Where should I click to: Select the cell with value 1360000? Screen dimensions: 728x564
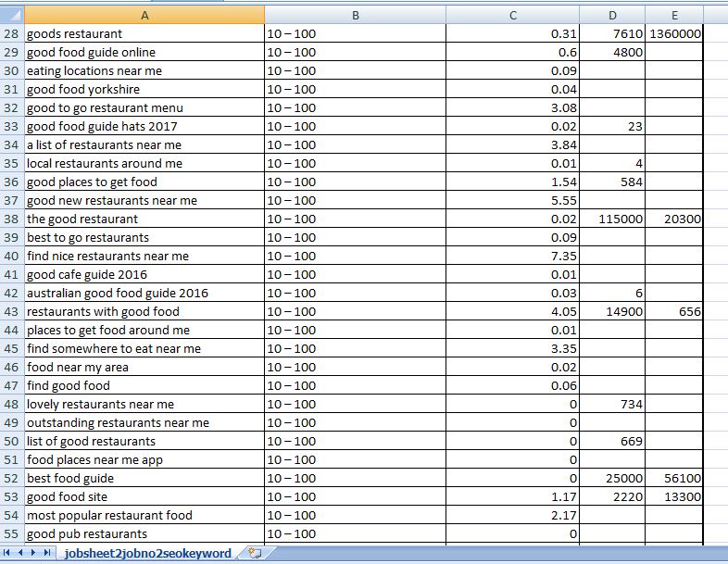click(x=673, y=34)
